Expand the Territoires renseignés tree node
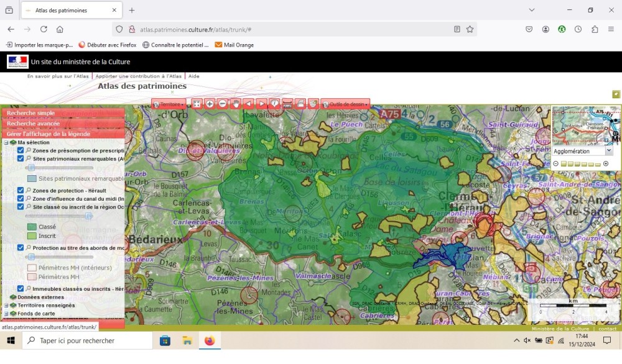This screenshot has height=364, width=622. tap(6, 305)
